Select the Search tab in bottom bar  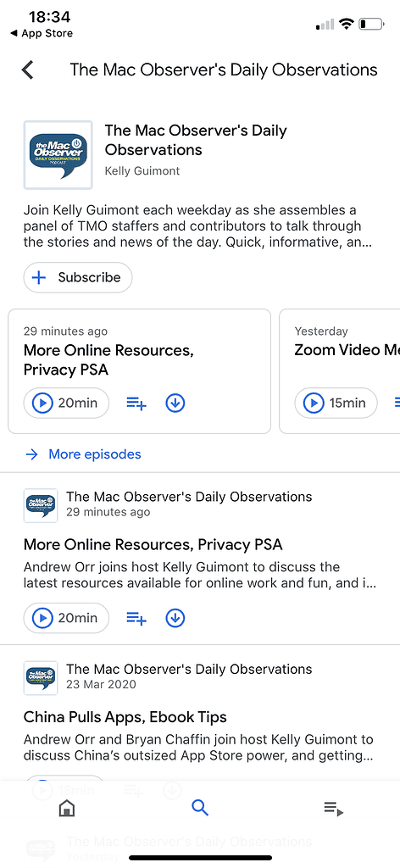pyautogui.click(x=200, y=808)
